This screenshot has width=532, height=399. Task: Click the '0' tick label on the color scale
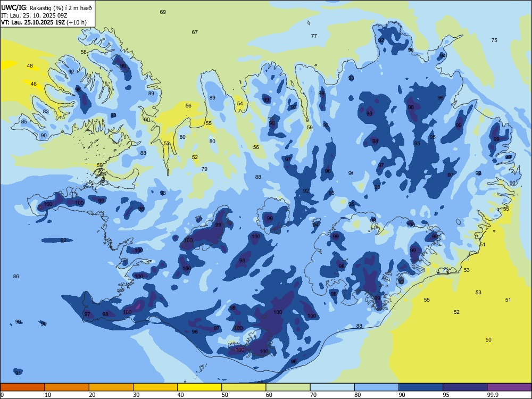point(2,395)
